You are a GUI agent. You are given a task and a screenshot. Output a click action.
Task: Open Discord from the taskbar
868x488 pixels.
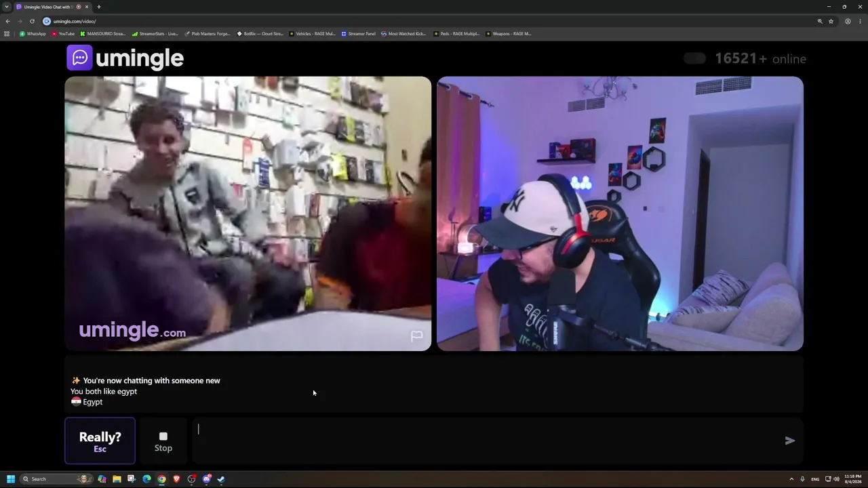(x=206, y=479)
